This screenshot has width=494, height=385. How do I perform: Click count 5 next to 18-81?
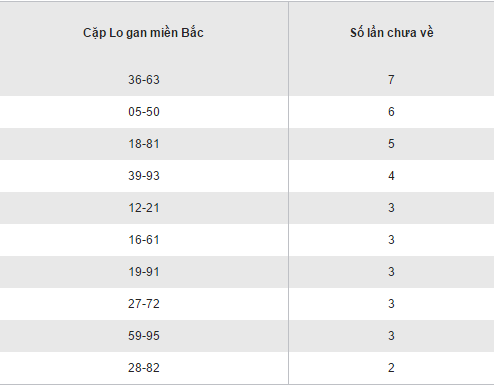coord(391,144)
